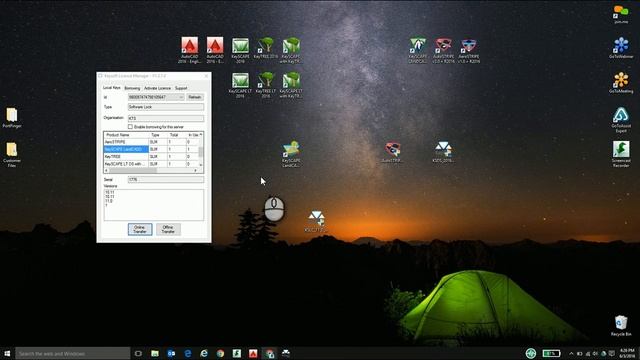Click the taskbar search box
The width and height of the screenshot is (640, 360).
point(73,353)
